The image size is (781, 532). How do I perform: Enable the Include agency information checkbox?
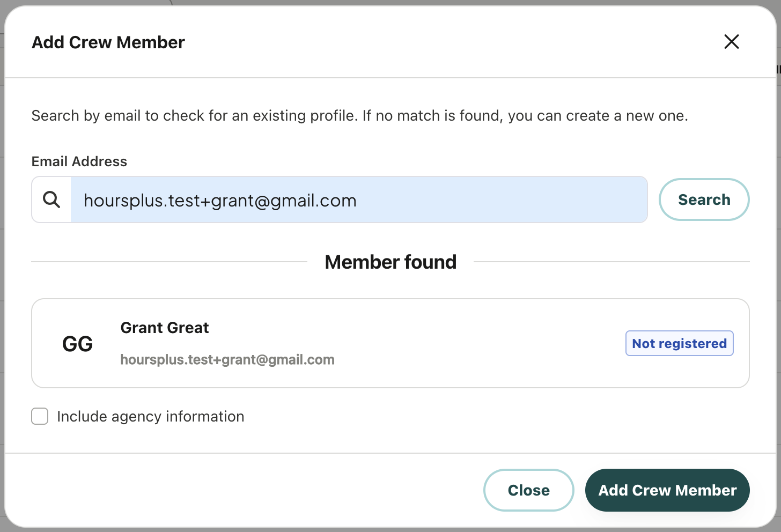[x=40, y=416]
